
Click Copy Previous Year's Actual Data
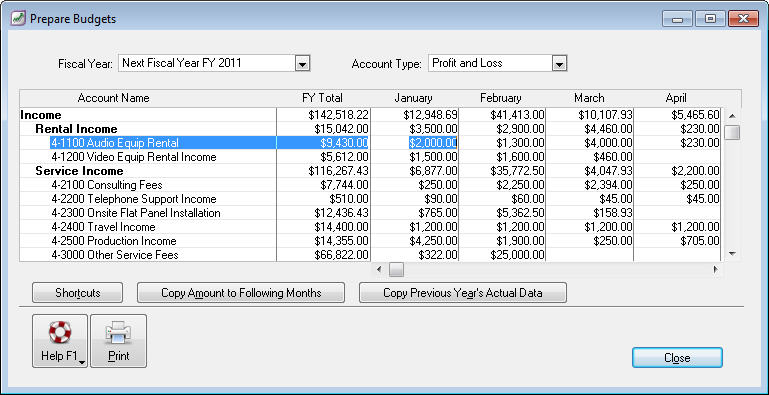(462, 293)
